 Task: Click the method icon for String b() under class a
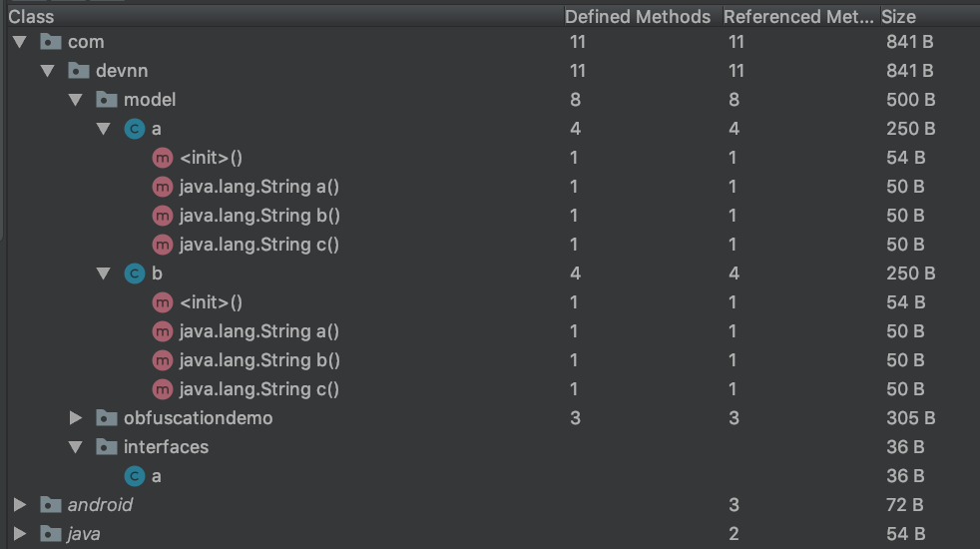(162, 216)
